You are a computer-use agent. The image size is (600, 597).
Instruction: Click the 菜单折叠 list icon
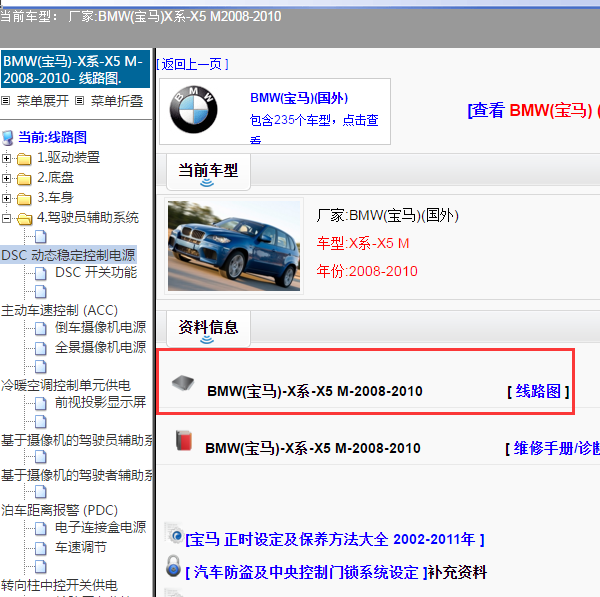pos(79,101)
